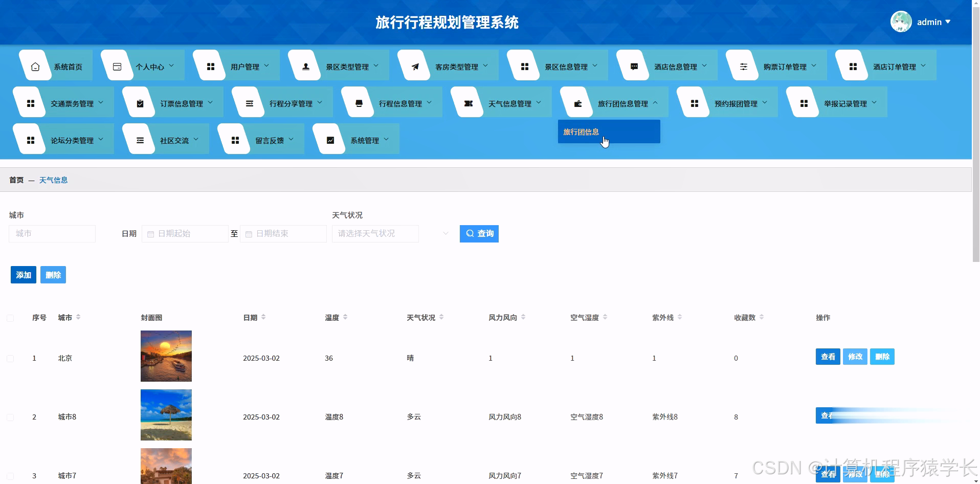This screenshot has width=980, height=484.
Task: Click the paper plane icon on 客房类型管理
Action: tap(415, 65)
